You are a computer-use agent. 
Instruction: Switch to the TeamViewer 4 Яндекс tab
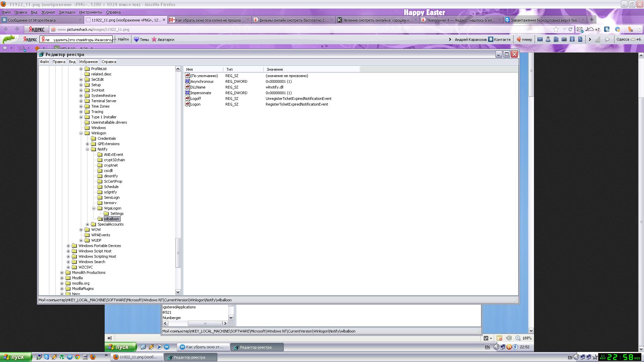(460, 20)
